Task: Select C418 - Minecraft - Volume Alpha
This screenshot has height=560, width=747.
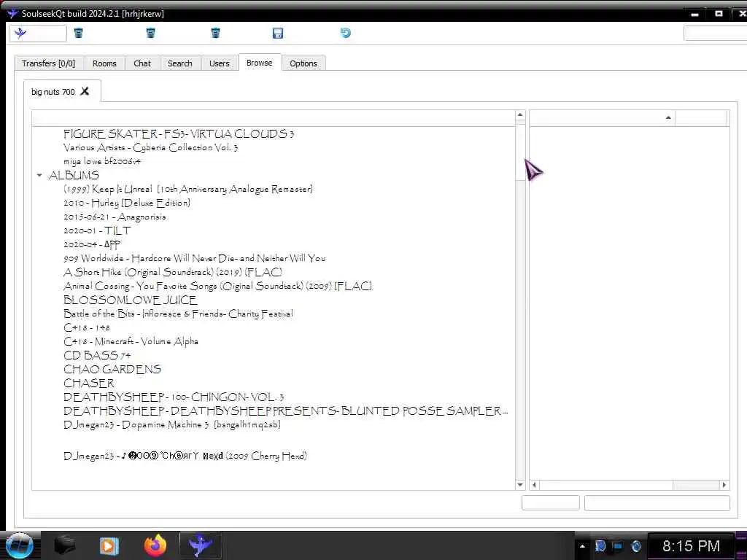Action: pos(131,341)
